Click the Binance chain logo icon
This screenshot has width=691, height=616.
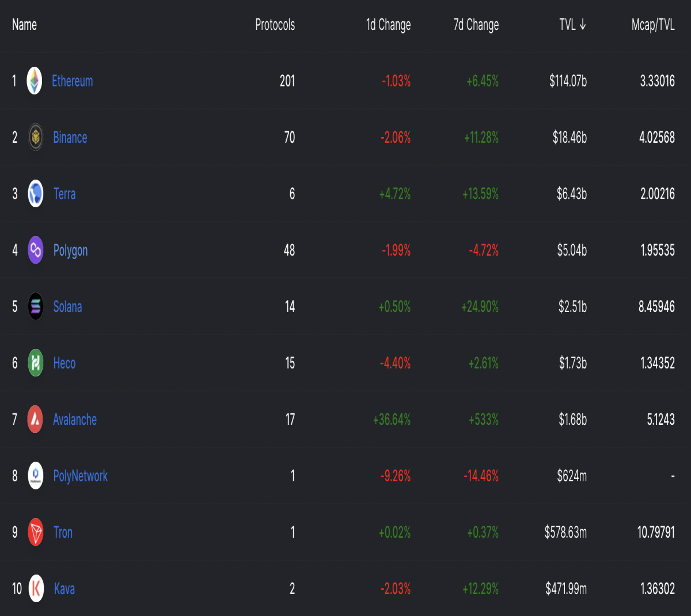point(36,138)
